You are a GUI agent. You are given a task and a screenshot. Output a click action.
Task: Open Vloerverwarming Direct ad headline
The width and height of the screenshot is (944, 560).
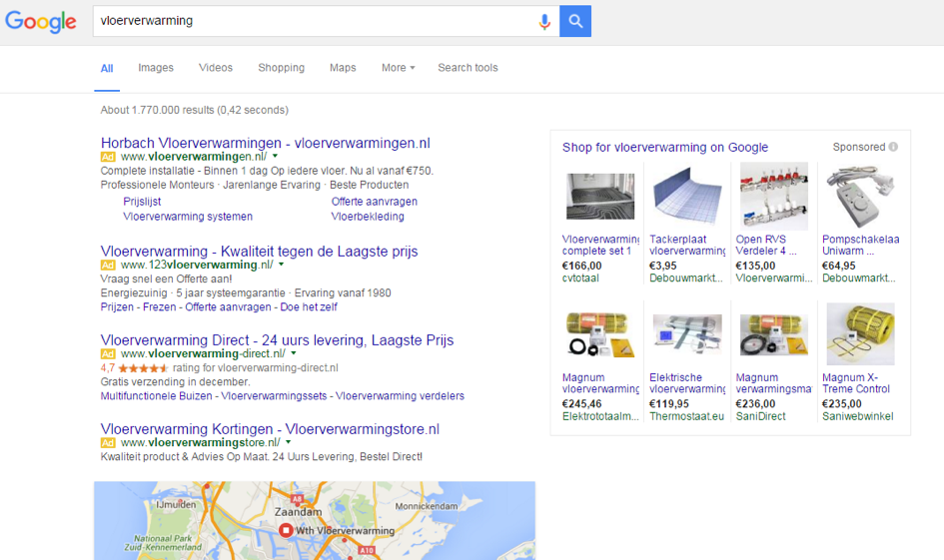[x=277, y=340]
